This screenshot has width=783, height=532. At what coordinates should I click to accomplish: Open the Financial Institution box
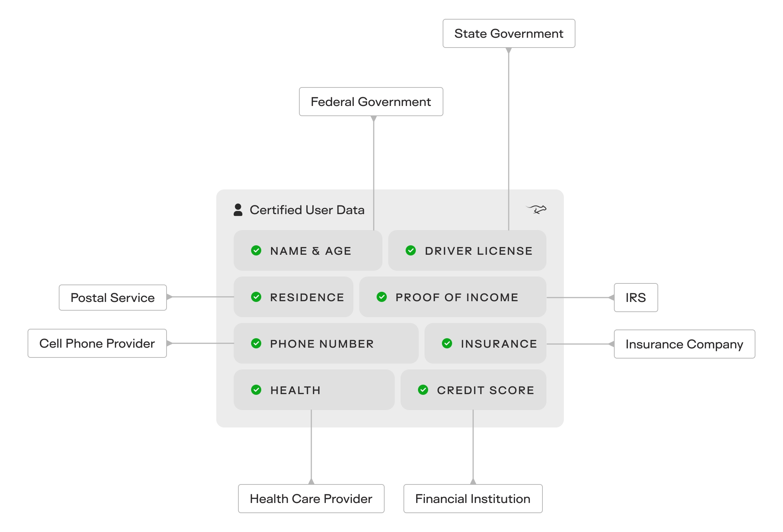(473, 499)
